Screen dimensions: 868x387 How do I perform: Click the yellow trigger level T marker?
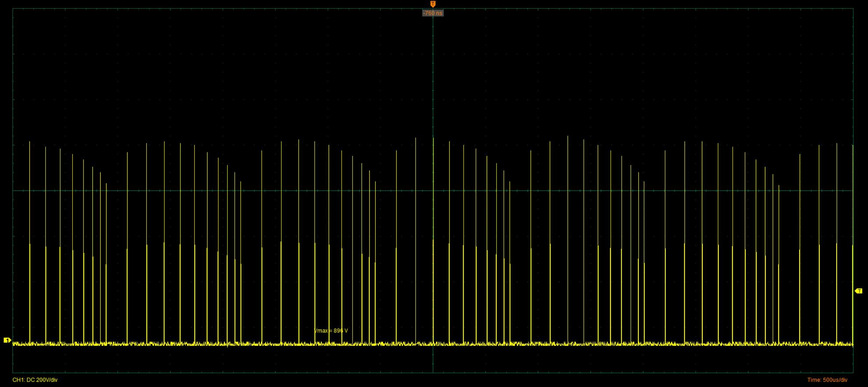(x=859, y=291)
